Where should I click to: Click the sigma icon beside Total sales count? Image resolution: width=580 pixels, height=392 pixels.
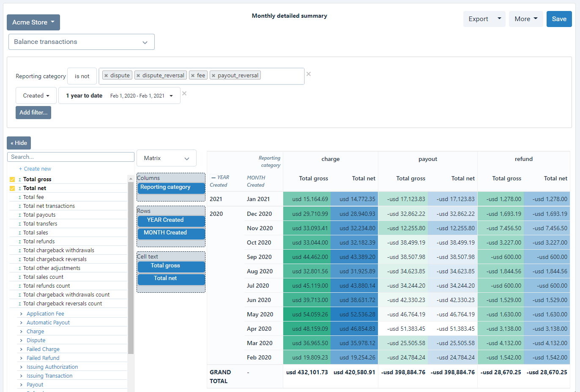(20, 277)
